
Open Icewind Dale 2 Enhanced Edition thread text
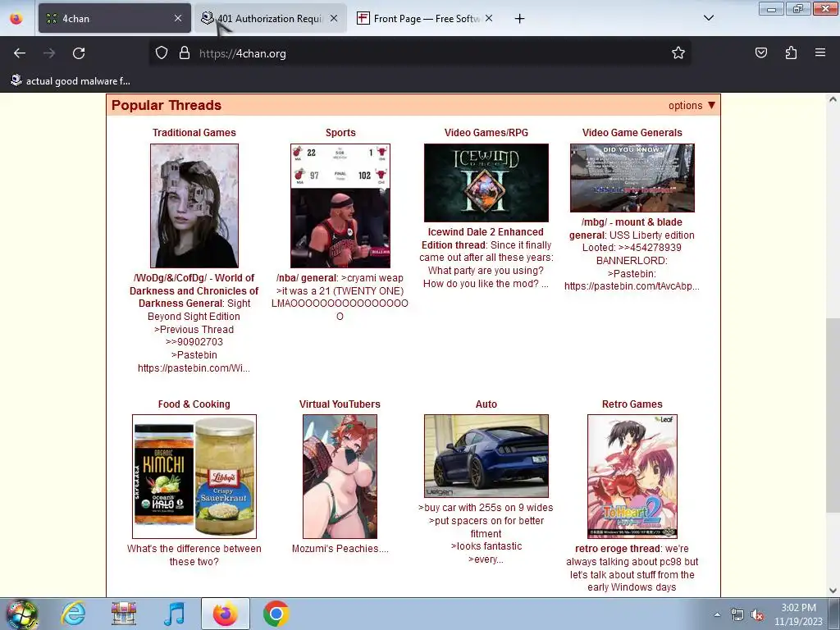pyautogui.click(x=486, y=258)
